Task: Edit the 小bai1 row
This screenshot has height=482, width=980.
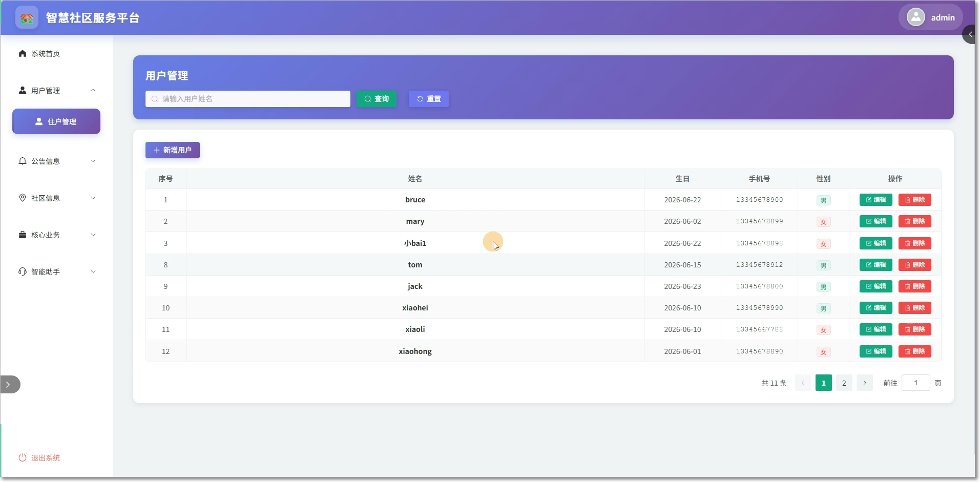Action: 876,243
